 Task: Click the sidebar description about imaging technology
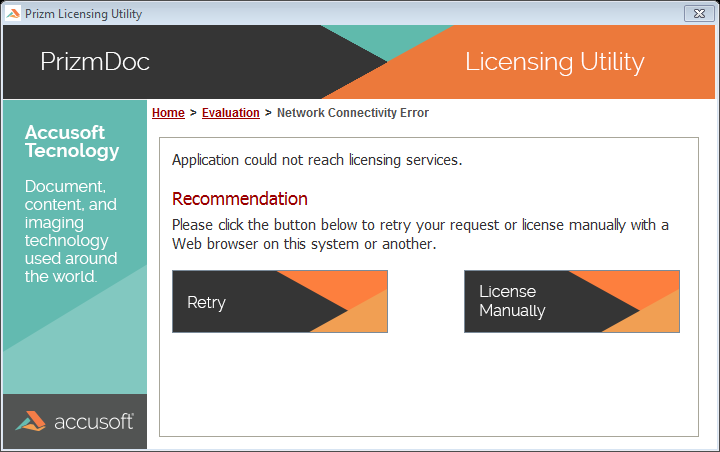(71, 231)
